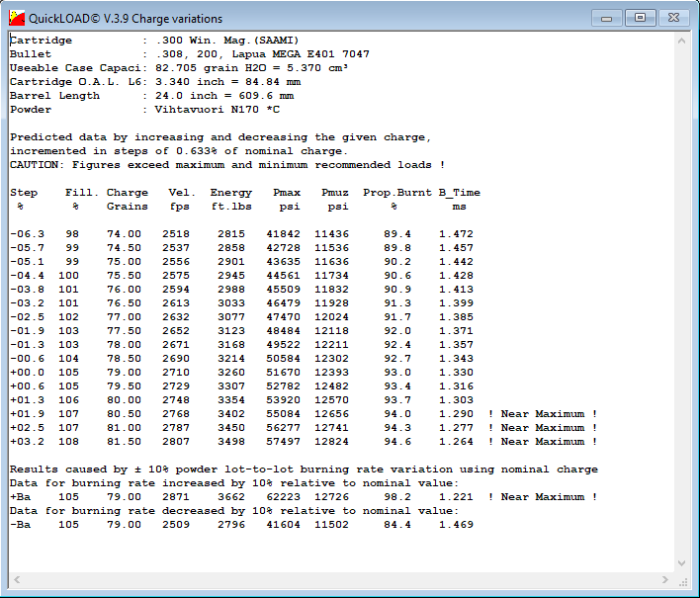Click the -Ba row label

point(20,525)
